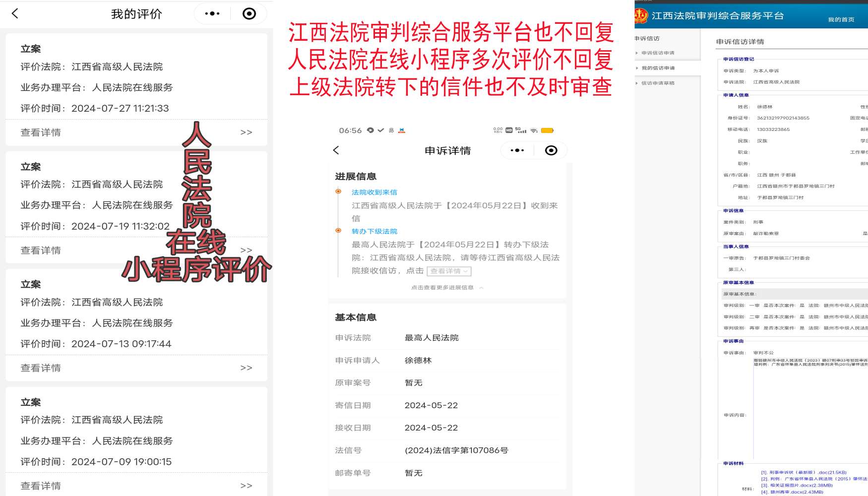Image resolution: width=868 pixels, height=496 pixels.
Task: Tap the 转办下级法院 progress step title
Action: [x=374, y=232]
